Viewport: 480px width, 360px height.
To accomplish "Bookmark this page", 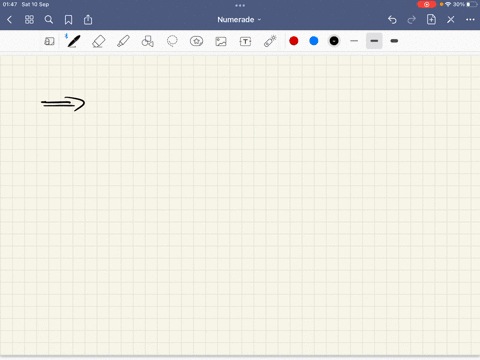I will (68, 20).
